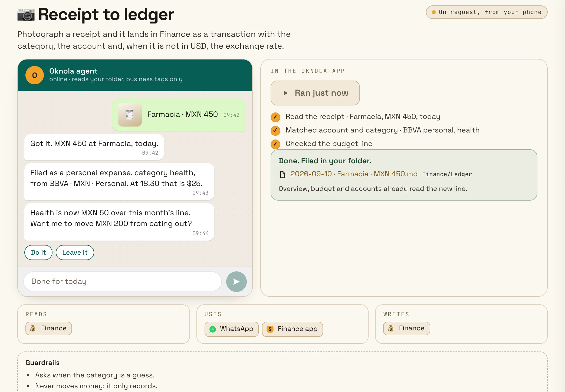Open the receipt photo thumbnail in chat
The height and width of the screenshot is (392, 565).
[x=130, y=115]
